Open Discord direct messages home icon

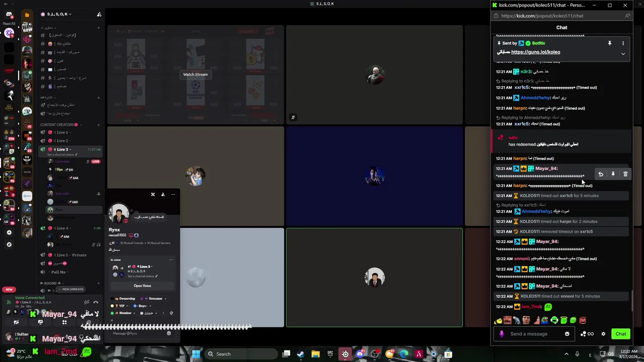[9, 15]
